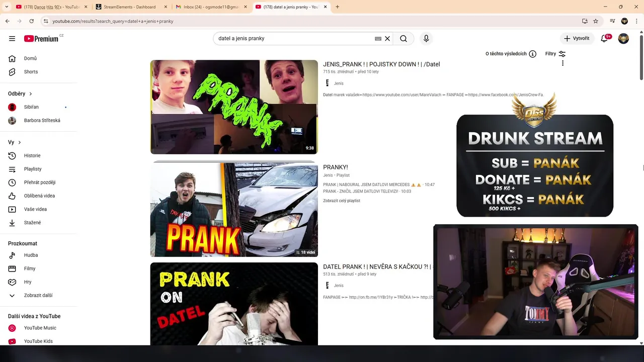Screen dimensions: 644x362
Task: Open install app icon in address bar
Action: (x=585, y=21)
